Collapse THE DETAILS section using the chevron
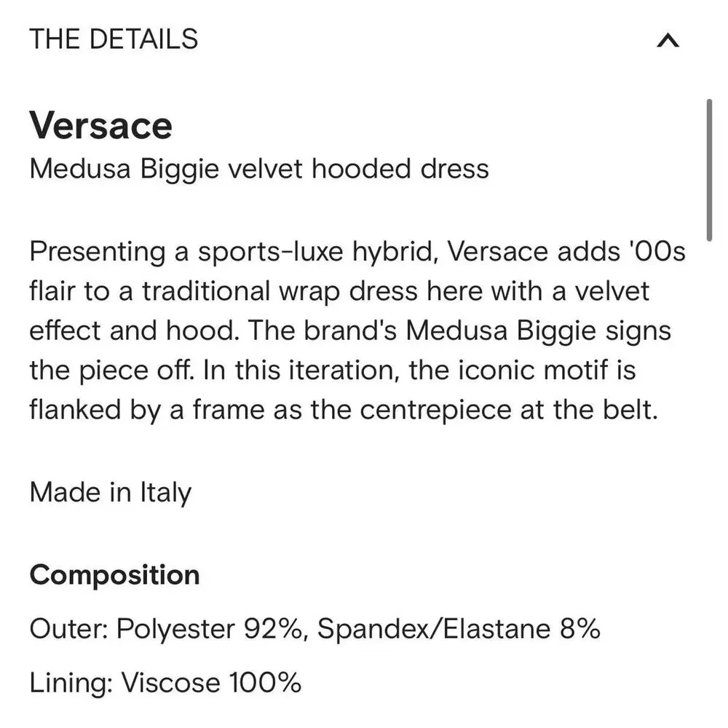Screen dimensions: 728x728 (666, 40)
